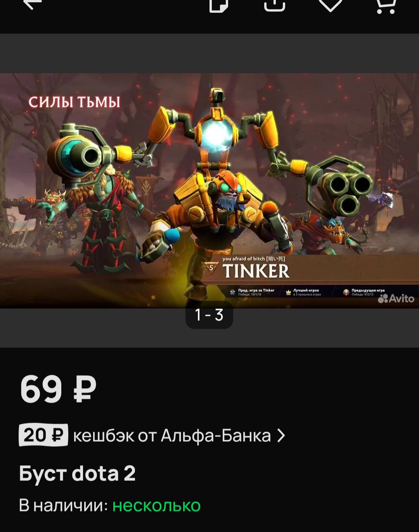Select the Буст dota 2 title

78,473
